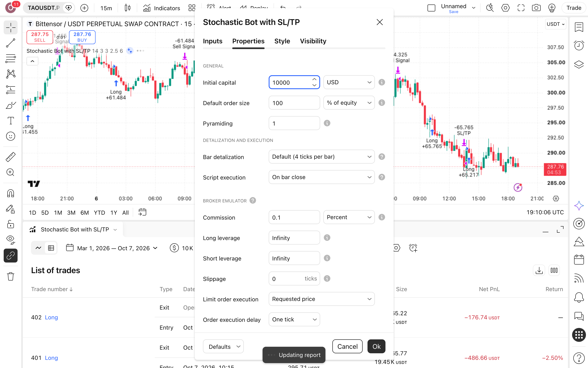Open the Script execution dropdown
588x368 pixels.
coord(321,177)
